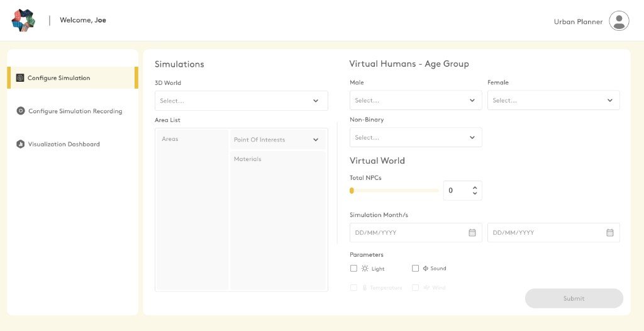This screenshot has height=331, width=644.
Task: Toggle the Temperature parameter checkbox
Action: click(x=353, y=288)
